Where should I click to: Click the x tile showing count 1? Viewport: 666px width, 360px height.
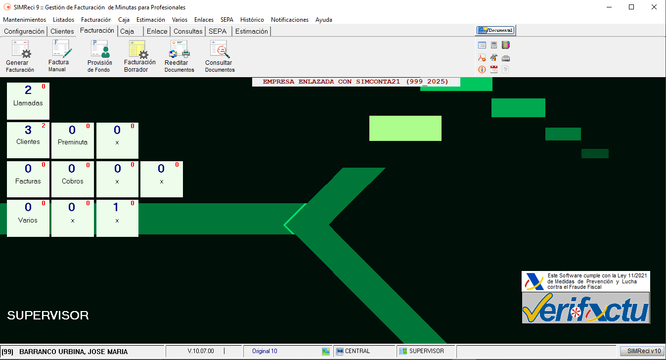pyautogui.click(x=117, y=218)
